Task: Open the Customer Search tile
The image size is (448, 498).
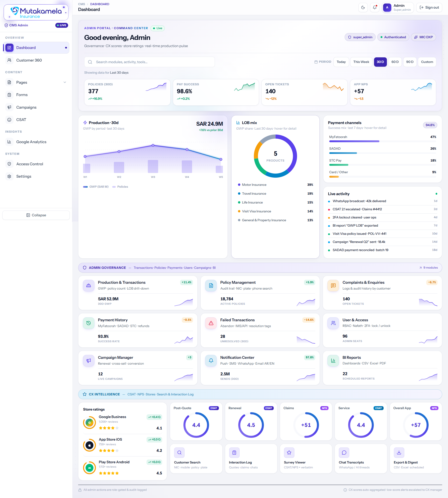Action: click(x=196, y=458)
